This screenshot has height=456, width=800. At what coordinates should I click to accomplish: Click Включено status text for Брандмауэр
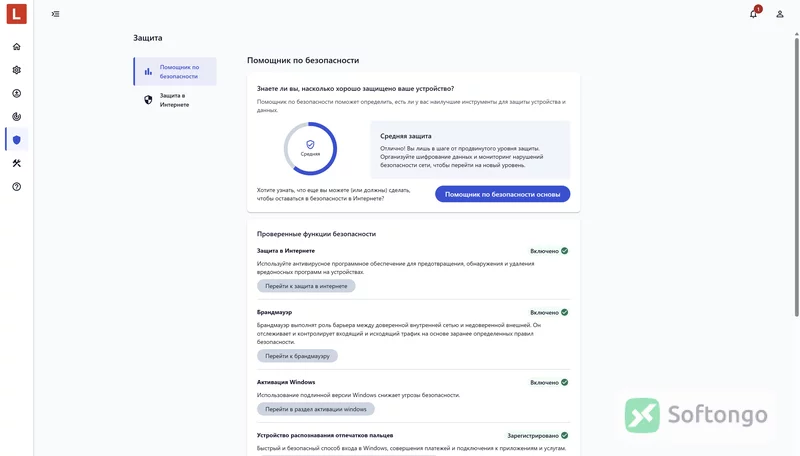click(544, 313)
